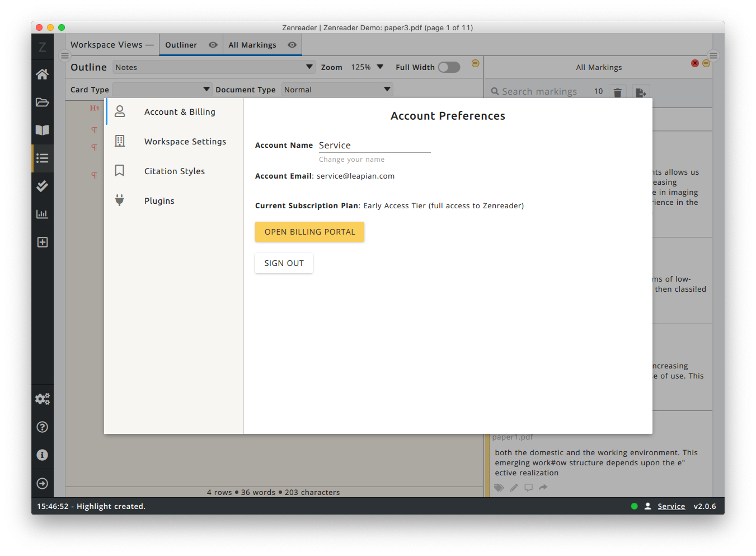Viewport: 756px width, 556px height.
Task: Click the info circle sidebar icon
Action: tap(42, 455)
